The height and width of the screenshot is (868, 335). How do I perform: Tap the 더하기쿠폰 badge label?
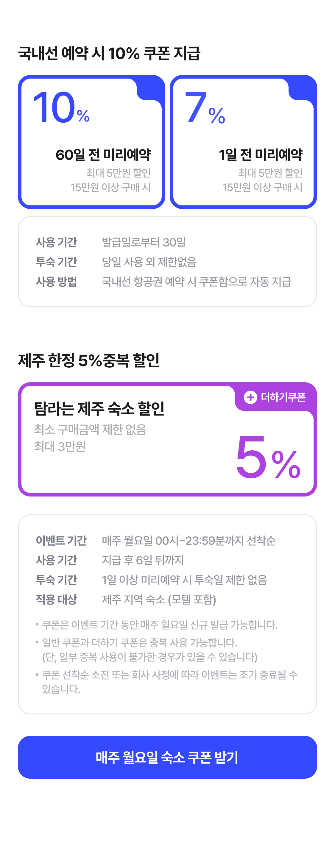(283, 397)
